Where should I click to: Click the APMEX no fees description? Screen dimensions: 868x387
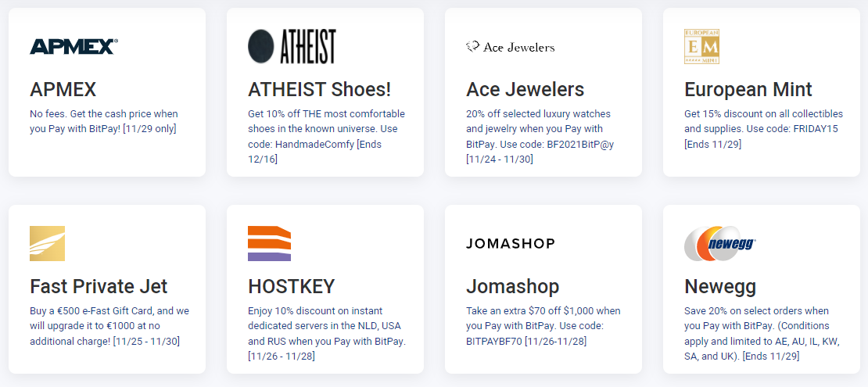click(x=104, y=121)
